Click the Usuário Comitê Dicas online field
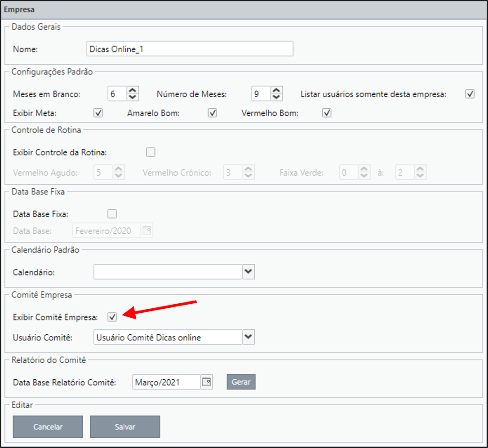Image resolution: width=488 pixels, height=448 pixels. pyautogui.click(x=168, y=337)
